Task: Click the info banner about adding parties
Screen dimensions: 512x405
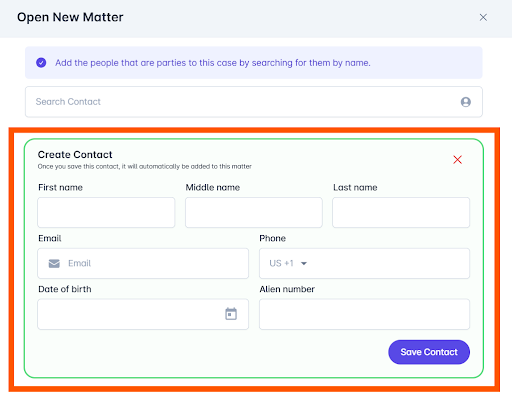Action: (x=254, y=63)
